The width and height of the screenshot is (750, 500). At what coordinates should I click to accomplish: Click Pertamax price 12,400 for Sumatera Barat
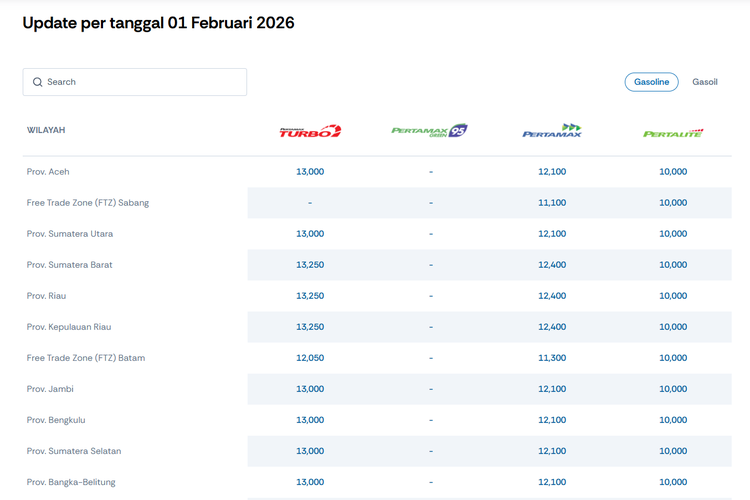(552, 265)
